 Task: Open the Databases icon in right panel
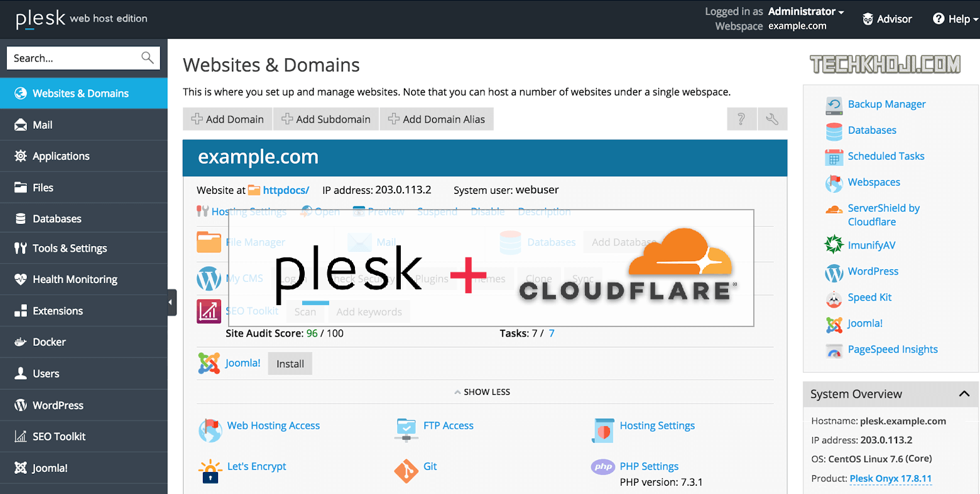[x=834, y=131]
